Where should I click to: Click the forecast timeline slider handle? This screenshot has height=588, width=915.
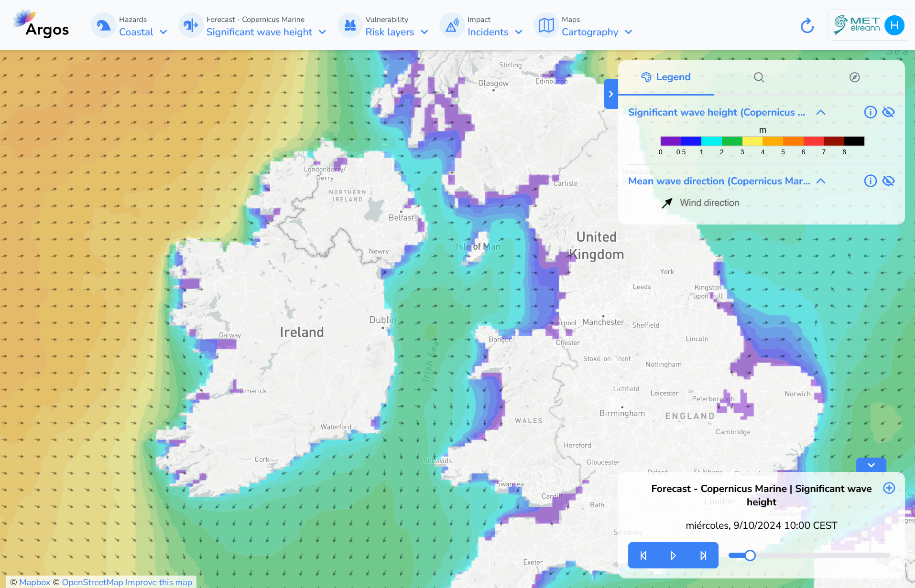[x=750, y=556]
